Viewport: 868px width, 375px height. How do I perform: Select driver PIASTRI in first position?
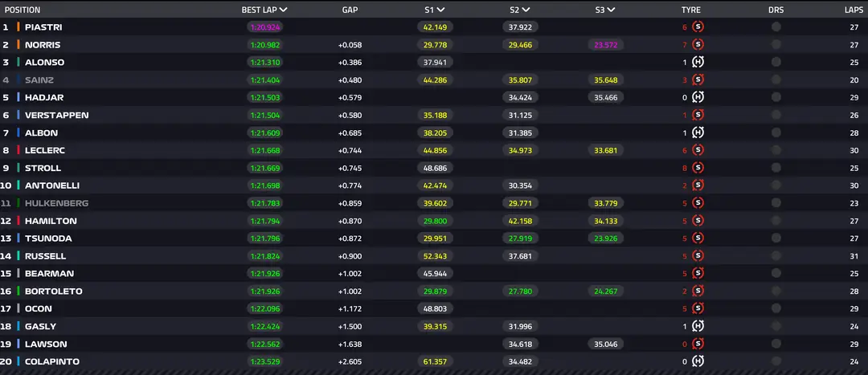tap(43, 26)
